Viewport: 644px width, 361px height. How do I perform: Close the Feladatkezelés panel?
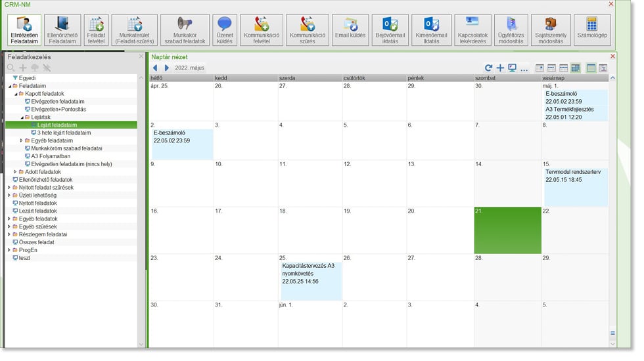(141, 56)
